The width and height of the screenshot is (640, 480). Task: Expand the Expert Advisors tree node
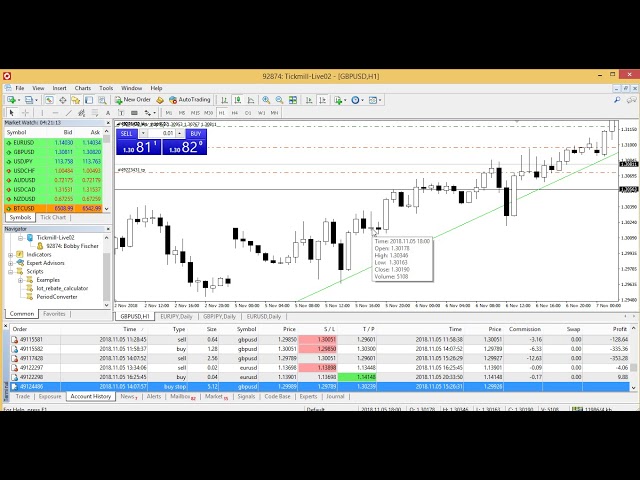[11, 263]
